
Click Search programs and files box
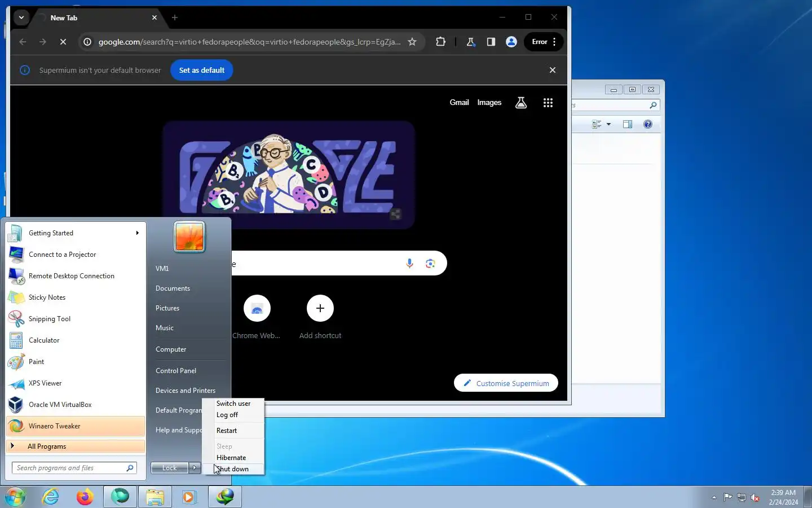tap(74, 468)
